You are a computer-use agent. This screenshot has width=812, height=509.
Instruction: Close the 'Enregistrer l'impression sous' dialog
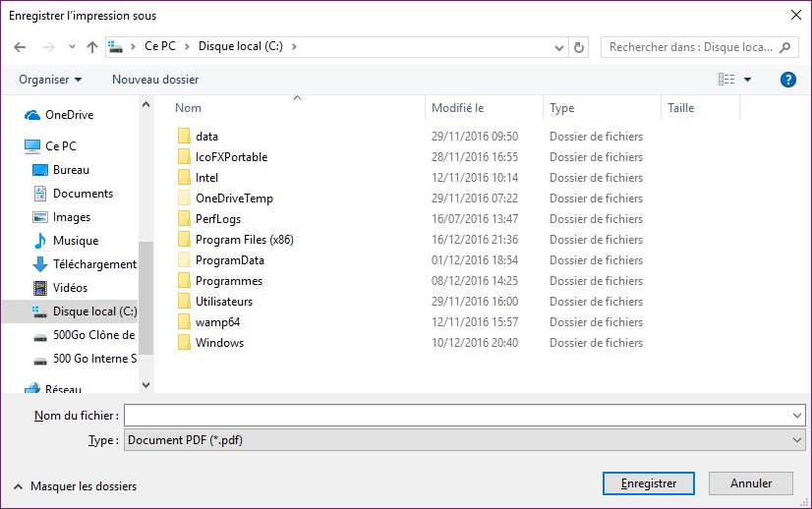tap(796, 15)
